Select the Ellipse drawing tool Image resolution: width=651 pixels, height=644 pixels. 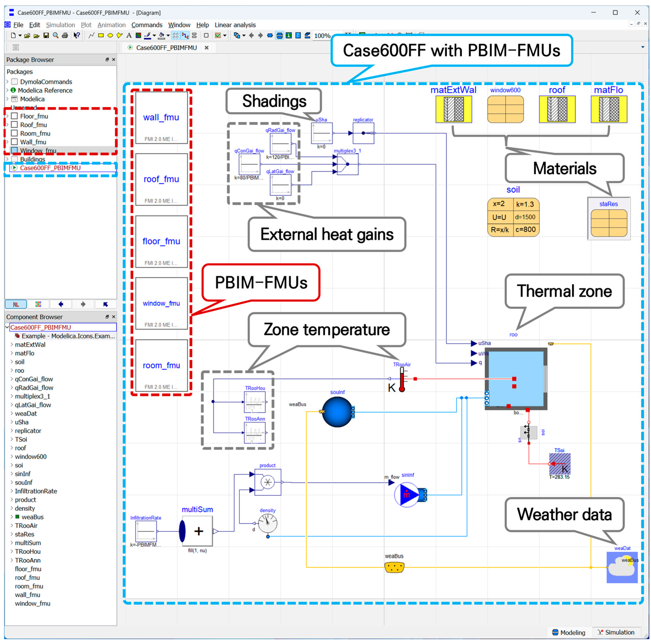110,35
